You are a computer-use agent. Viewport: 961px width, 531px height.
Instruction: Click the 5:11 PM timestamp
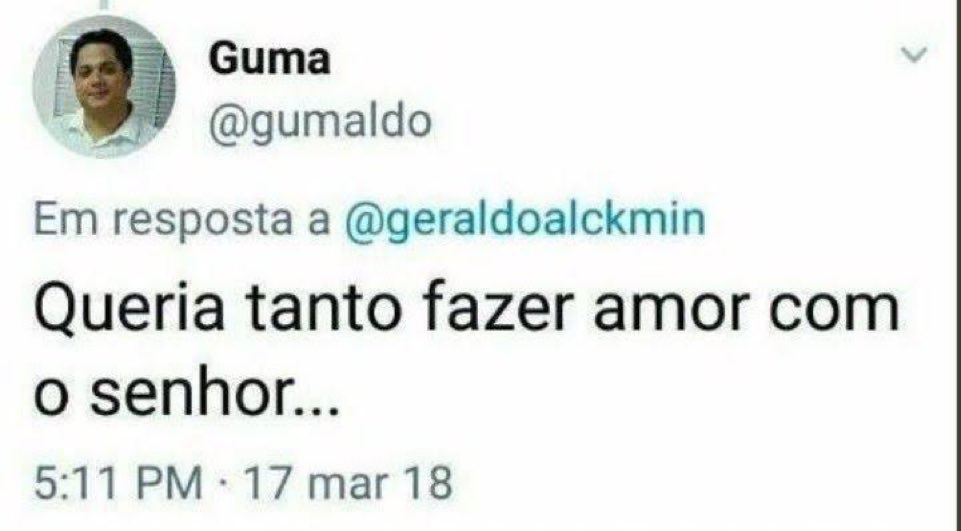point(118,482)
